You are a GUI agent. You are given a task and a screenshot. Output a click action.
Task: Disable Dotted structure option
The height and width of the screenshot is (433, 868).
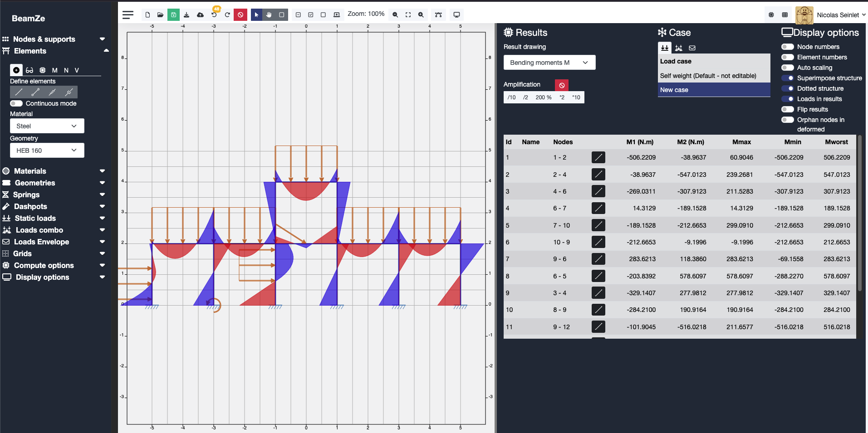click(x=787, y=88)
